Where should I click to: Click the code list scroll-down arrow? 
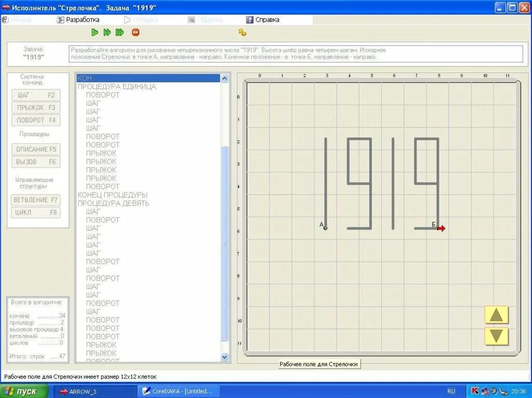pos(224,357)
